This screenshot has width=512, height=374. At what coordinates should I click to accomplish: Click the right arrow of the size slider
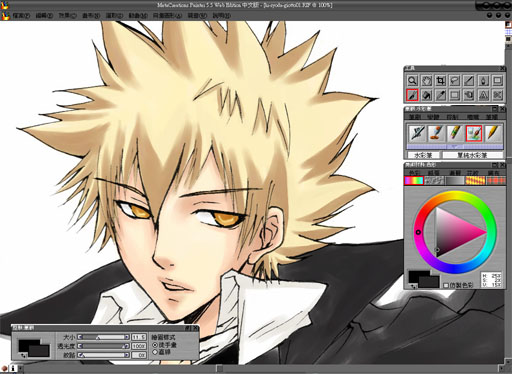(x=127, y=337)
